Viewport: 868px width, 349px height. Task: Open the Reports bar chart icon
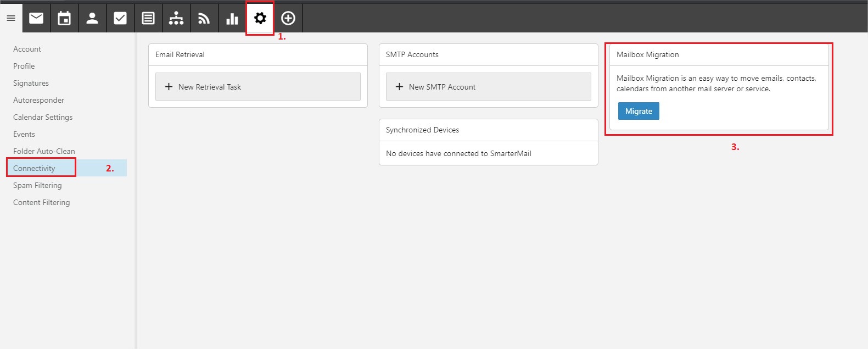(232, 18)
